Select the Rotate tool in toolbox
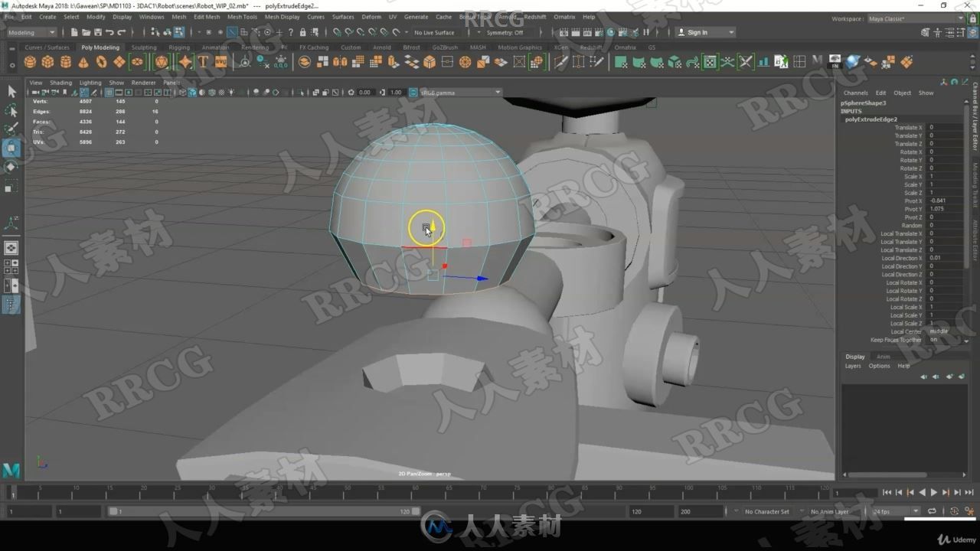 click(11, 167)
